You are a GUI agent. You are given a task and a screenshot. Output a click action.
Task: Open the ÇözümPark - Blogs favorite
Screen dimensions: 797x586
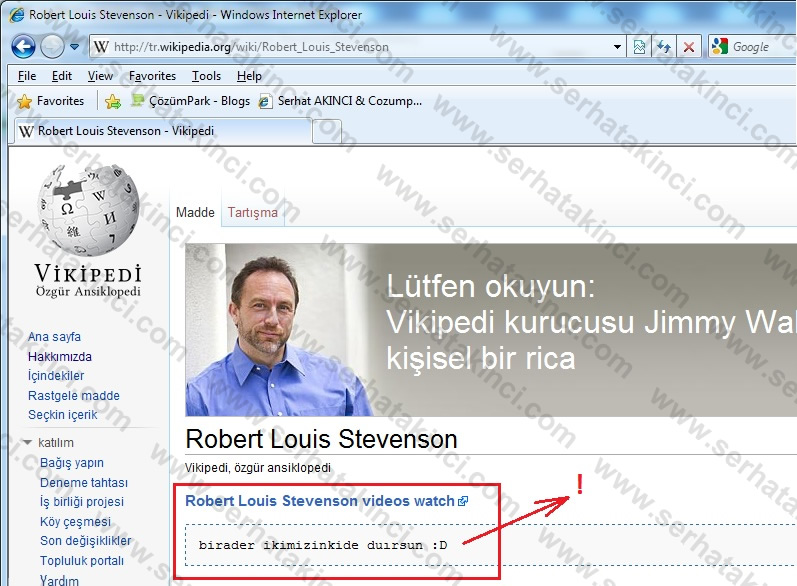[191, 101]
